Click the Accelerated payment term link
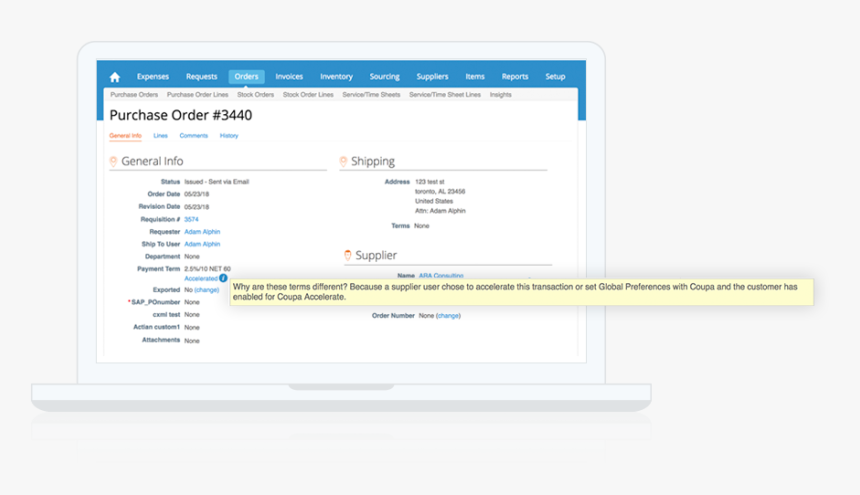Viewport: 860px width, 495px height. pyautogui.click(x=201, y=278)
